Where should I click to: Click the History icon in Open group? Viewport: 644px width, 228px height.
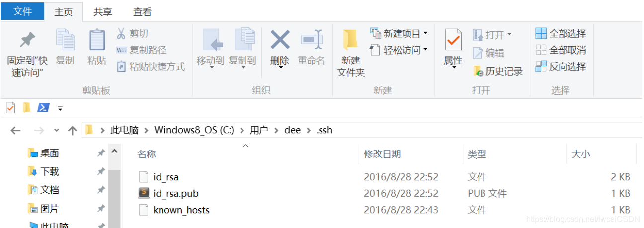(x=479, y=71)
